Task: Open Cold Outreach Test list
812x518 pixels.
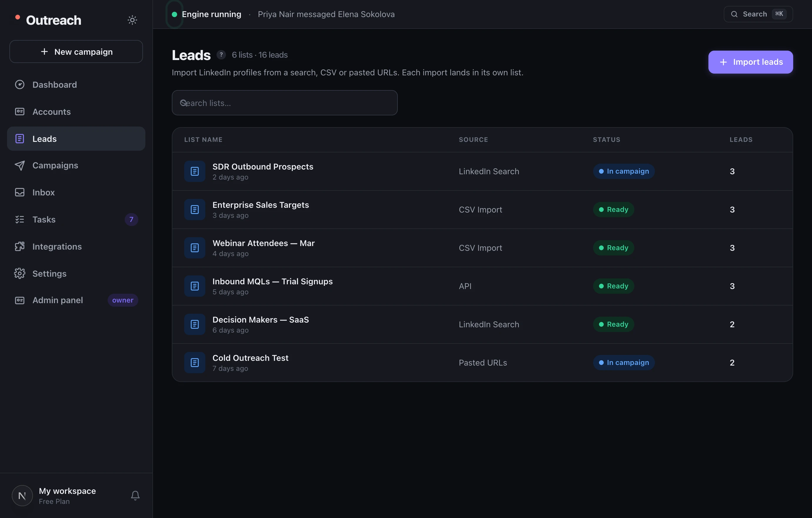Action: point(251,358)
